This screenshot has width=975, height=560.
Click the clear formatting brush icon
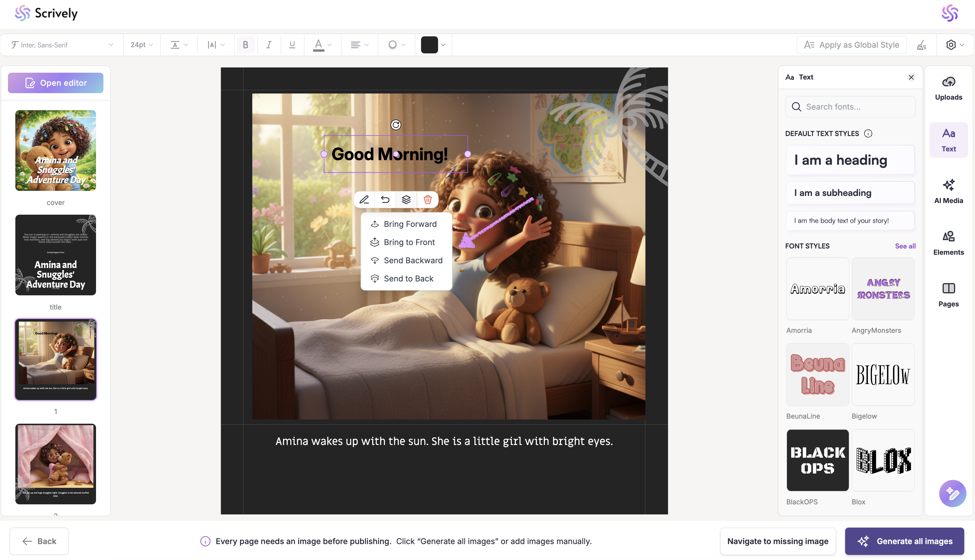coord(922,45)
